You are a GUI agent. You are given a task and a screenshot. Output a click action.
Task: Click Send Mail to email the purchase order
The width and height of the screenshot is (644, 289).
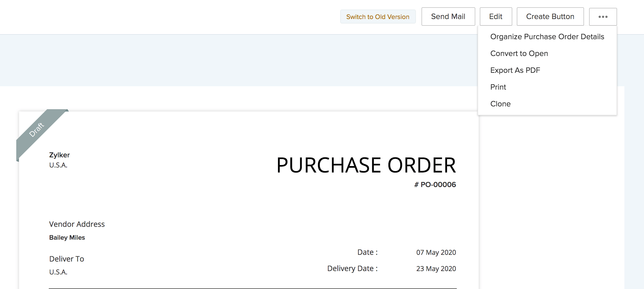[x=448, y=17]
